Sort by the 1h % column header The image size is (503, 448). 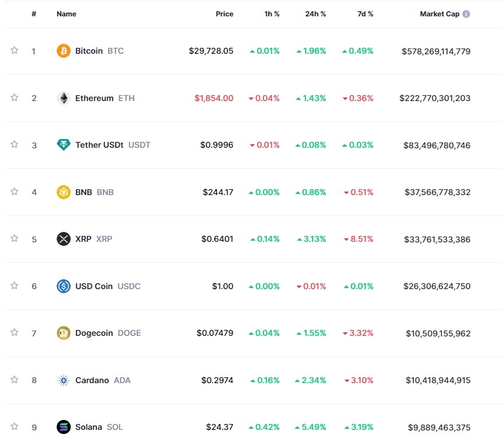pos(272,14)
